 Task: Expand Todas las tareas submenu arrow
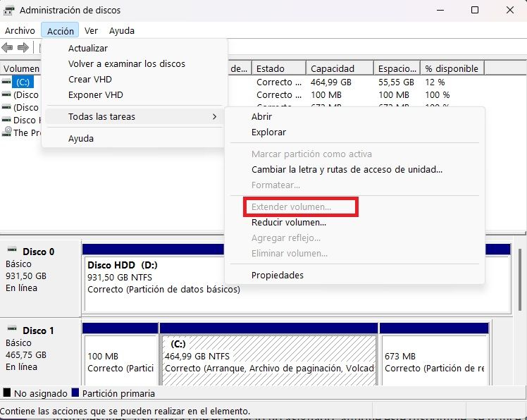pyautogui.click(x=214, y=117)
